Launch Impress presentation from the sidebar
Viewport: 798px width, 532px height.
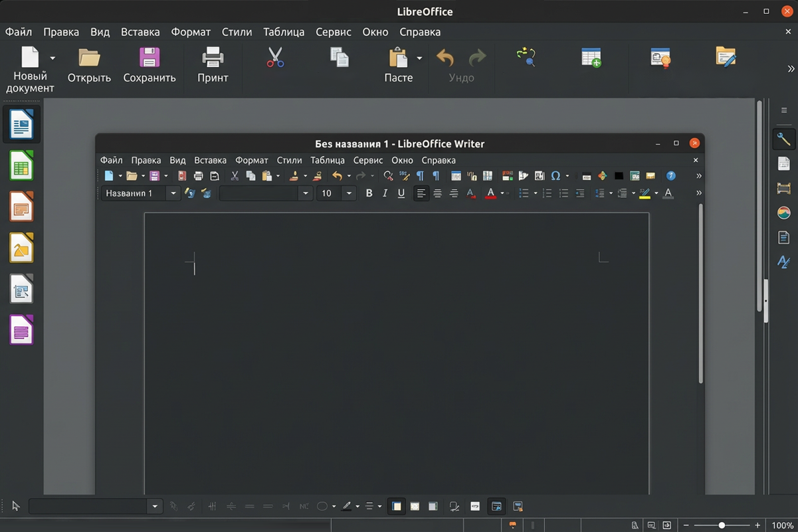coord(21,207)
